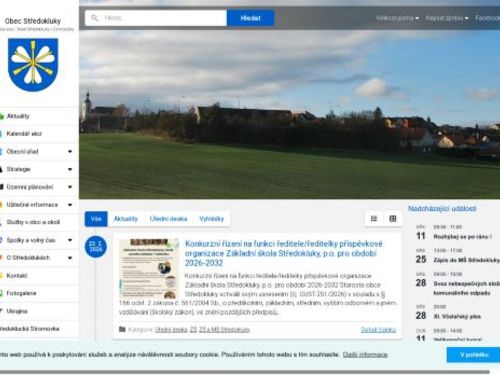500x375 pixels.
Task: Switch to grid view layout icon
Action: 393,219
